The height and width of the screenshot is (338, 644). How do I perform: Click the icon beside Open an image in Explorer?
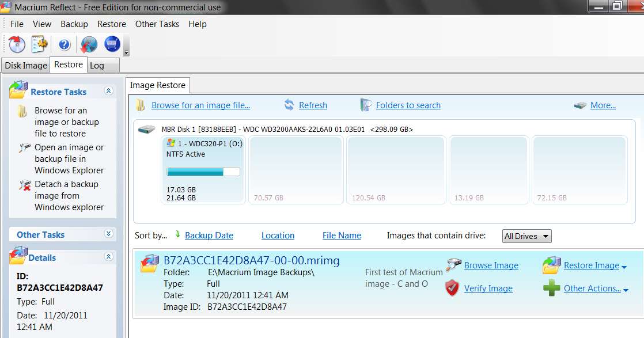pos(25,147)
